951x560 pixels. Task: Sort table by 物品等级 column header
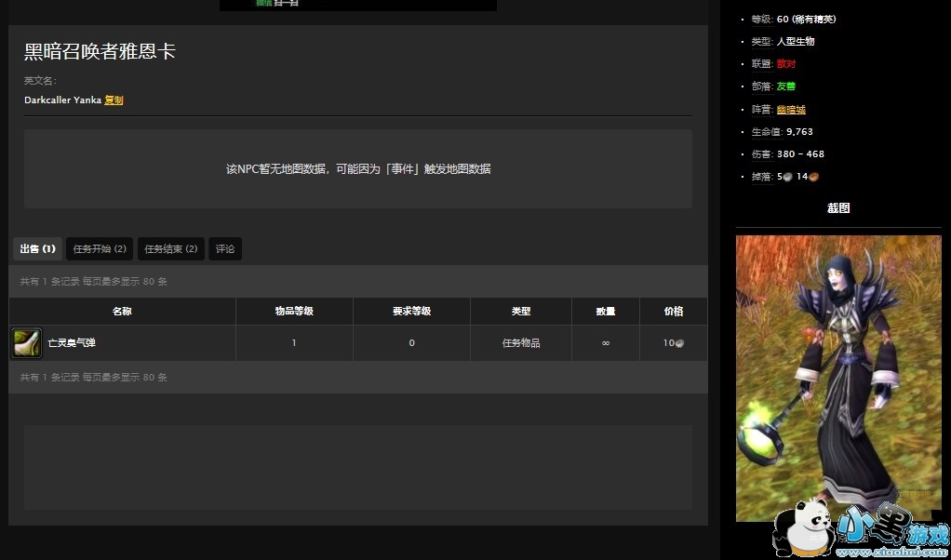click(294, 312)
